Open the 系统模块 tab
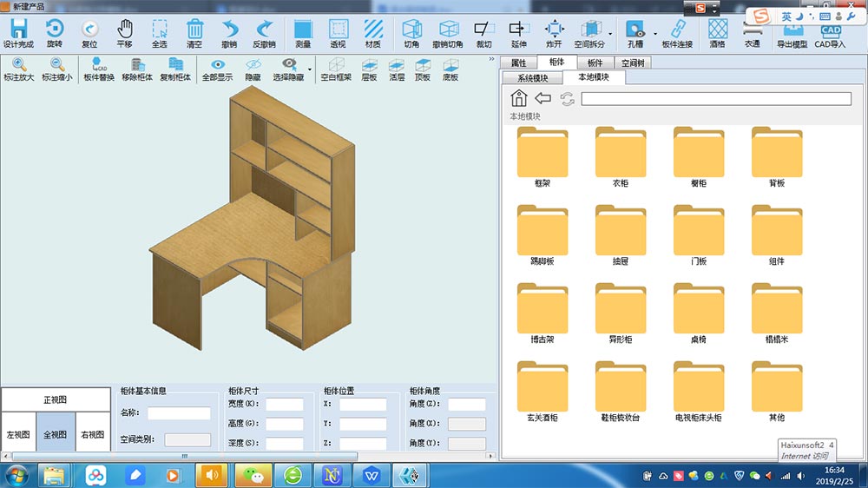868x488 pixels. coord(533,78)
